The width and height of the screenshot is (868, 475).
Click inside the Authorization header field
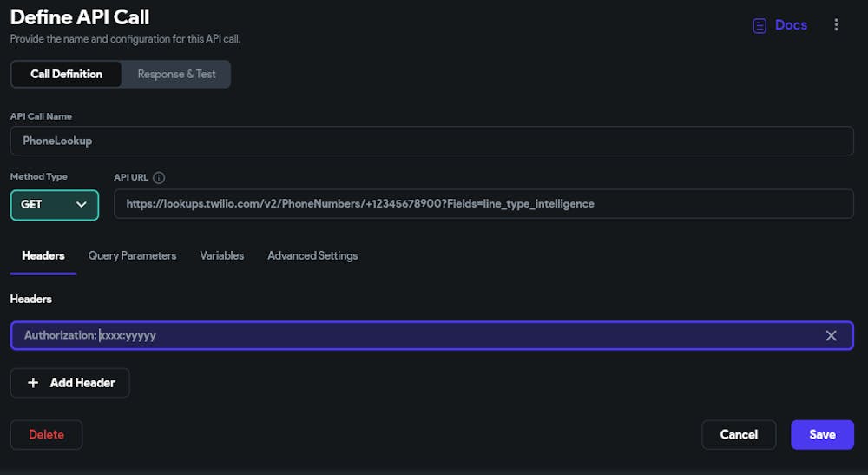tap(417, 335)
